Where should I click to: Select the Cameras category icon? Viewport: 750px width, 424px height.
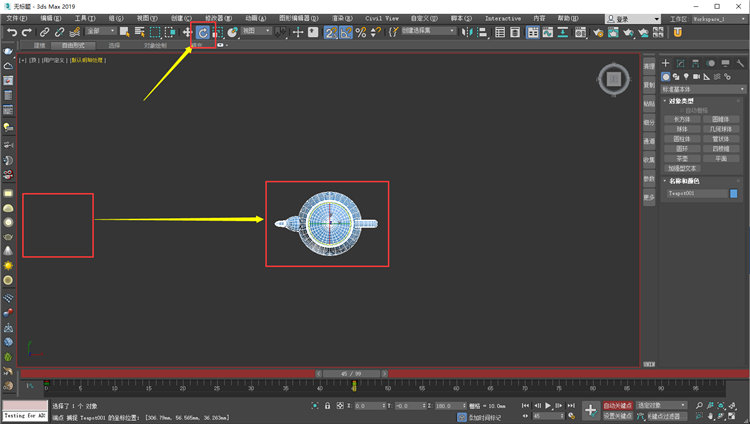click(696, 77)
